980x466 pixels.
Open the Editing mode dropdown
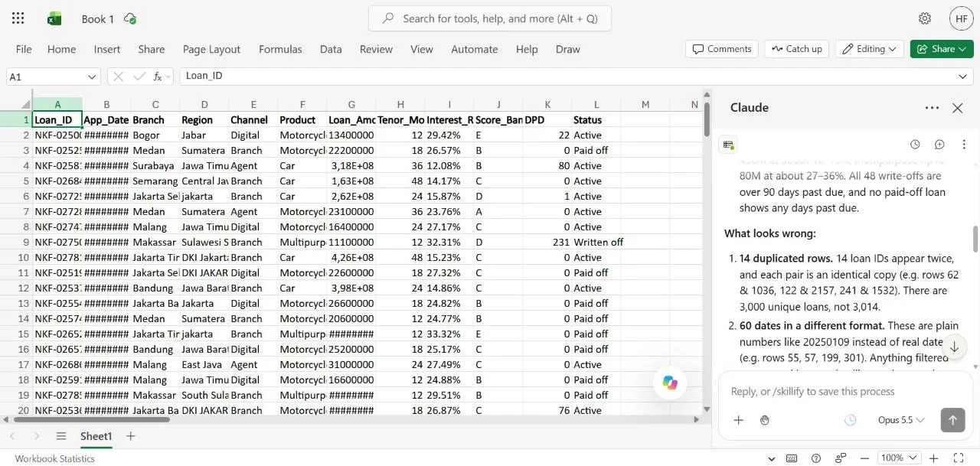[869, 49]
